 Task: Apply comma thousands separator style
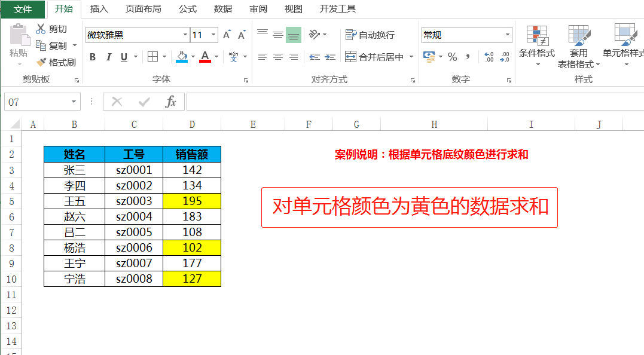tap(468, 57)
